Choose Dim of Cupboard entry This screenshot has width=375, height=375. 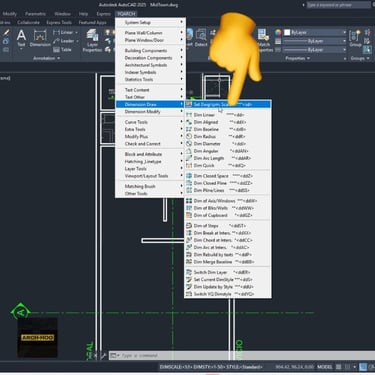click(x=228, y=215)
